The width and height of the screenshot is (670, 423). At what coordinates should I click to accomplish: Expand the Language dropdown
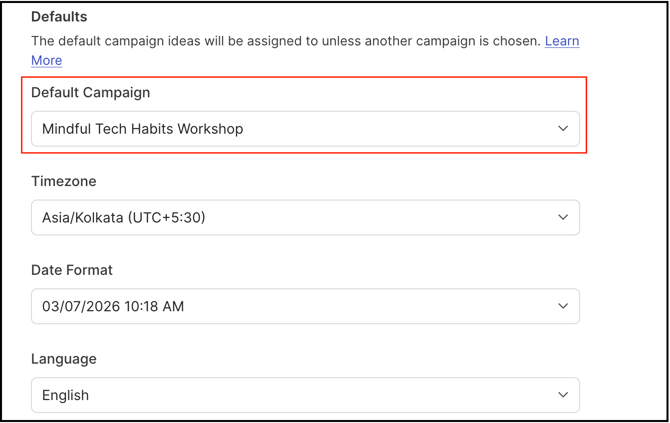[305, 395]
